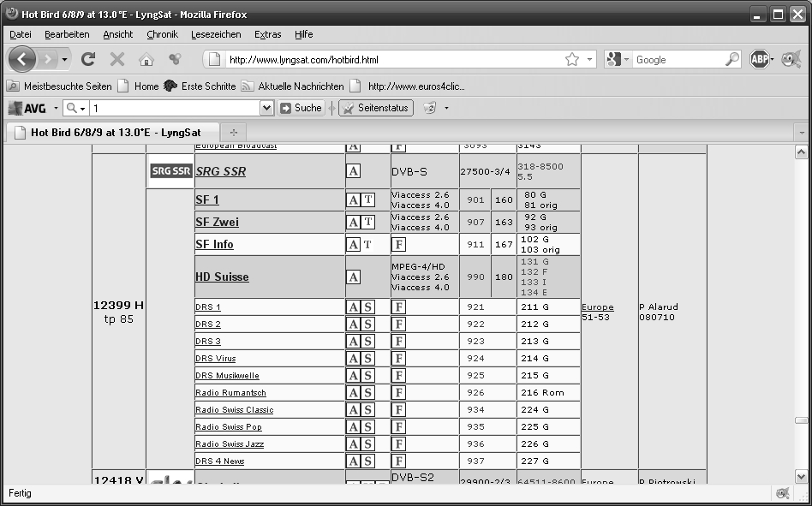The height and width of the screenshot is (506, 812).
Task: Open the Erste Schritte bookmark
Action: [x=200, y=86]
